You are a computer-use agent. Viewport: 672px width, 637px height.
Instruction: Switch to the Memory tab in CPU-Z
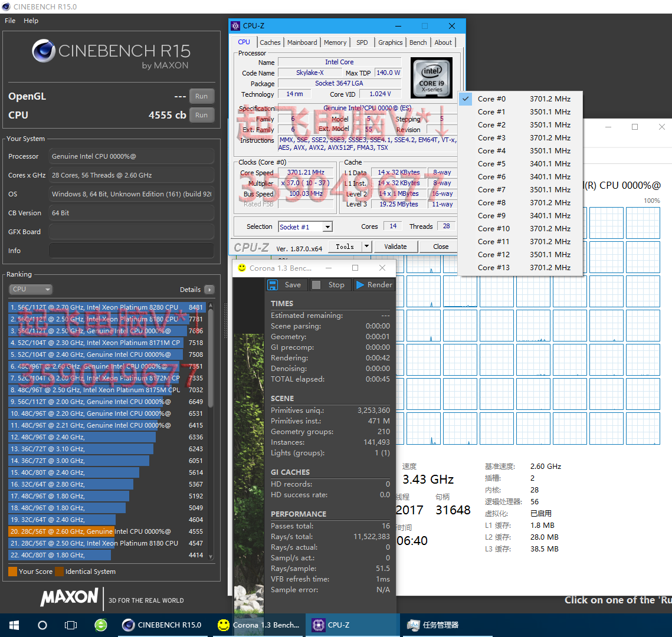335,42
